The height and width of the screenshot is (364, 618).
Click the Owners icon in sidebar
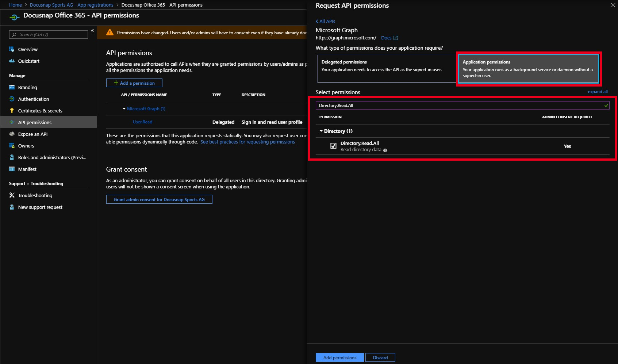point(12,146)
